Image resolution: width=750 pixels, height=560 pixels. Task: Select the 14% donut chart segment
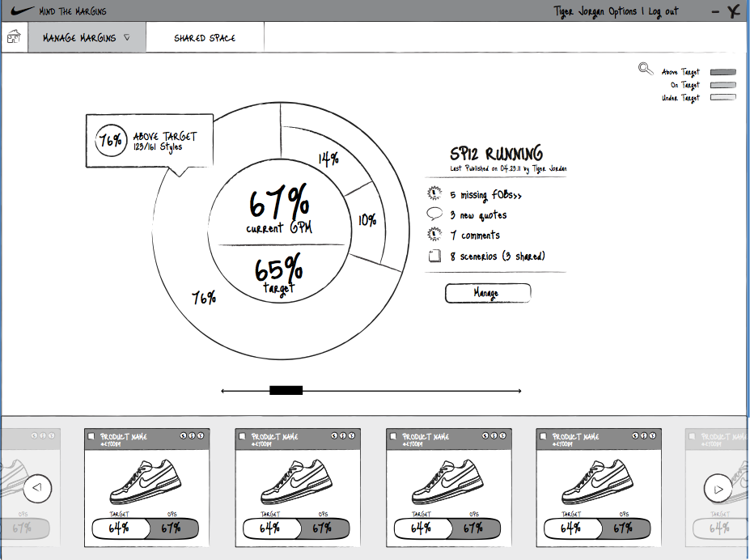point(328,159)
